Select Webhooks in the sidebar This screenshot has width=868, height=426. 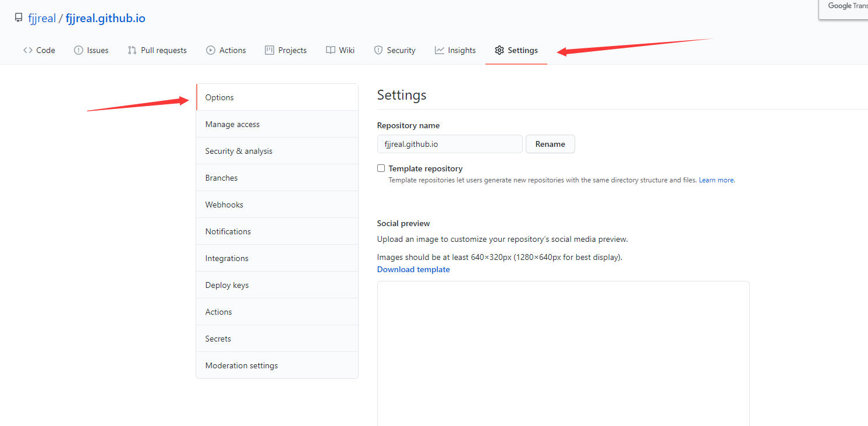point(224,204)
